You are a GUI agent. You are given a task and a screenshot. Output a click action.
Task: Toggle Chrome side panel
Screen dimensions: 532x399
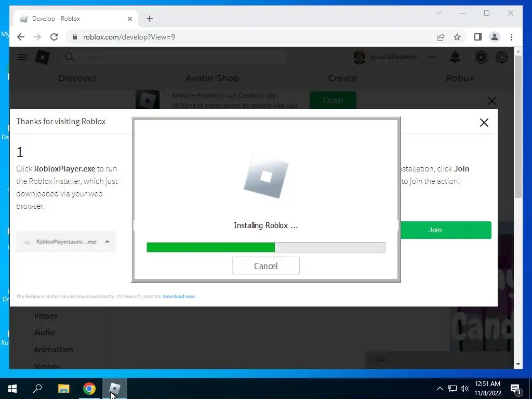pyautogui.click(x=478, y=37)
